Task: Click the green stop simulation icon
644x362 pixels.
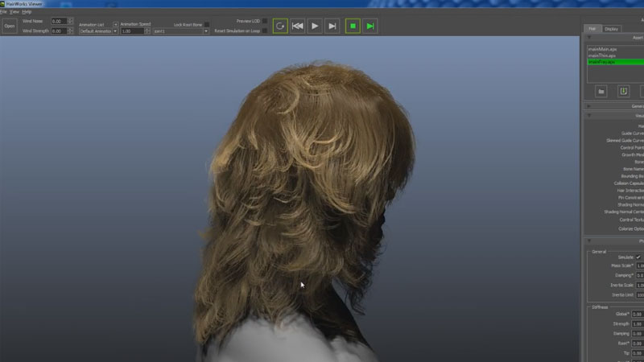Action: (352, 26)
